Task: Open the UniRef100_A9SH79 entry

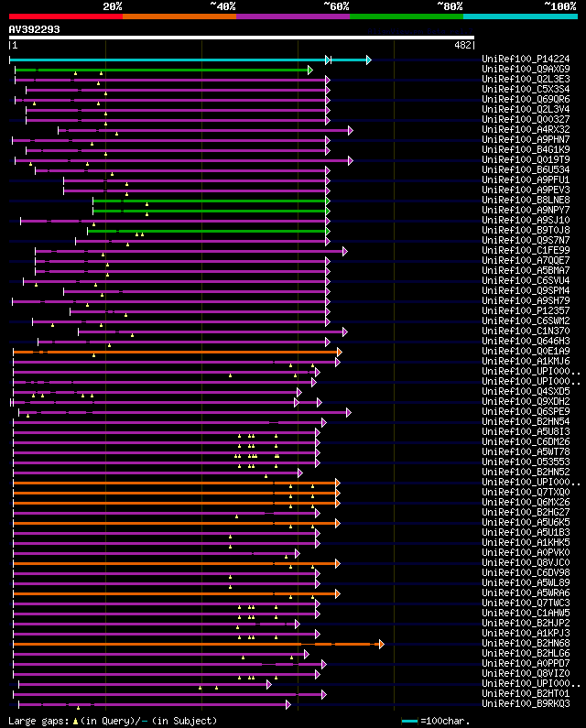Action: 526,300
